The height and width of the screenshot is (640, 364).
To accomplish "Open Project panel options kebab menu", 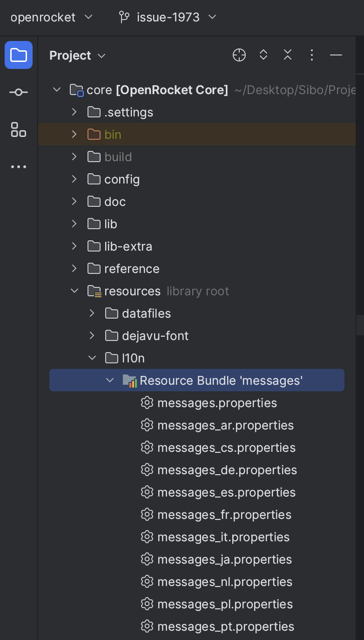I will tap(312, 55).
